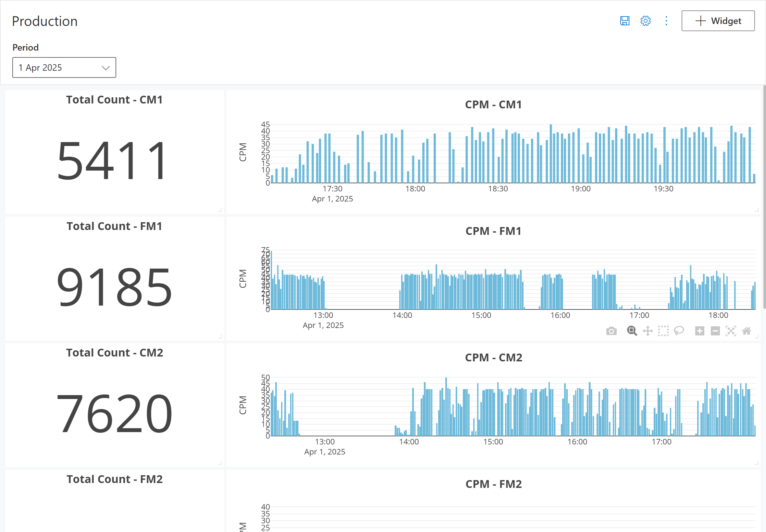Image resolution: width=766 pixels, height=532 pixels.
Task: Select the Zoom tool in FM1 chart toolbar
Action: [632, 331]
